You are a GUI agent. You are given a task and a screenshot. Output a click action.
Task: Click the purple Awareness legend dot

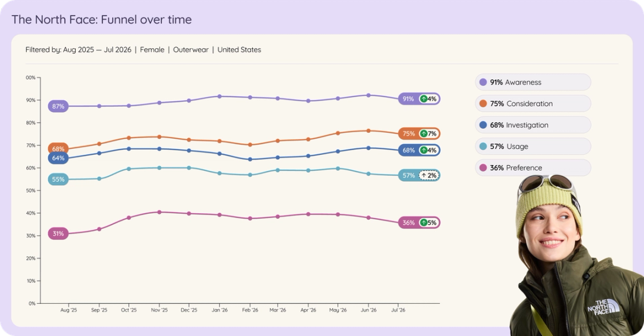click(x=483, y=82)
